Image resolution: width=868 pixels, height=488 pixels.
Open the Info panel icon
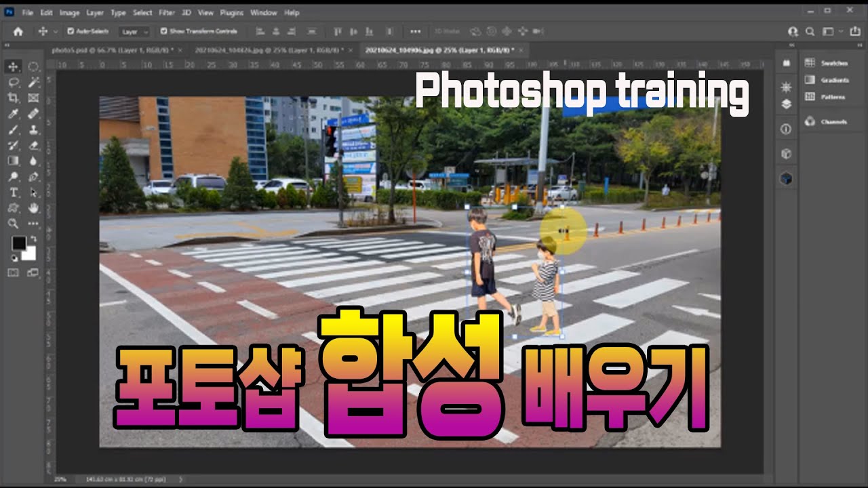pyautogui.click(x=786, y=129)
